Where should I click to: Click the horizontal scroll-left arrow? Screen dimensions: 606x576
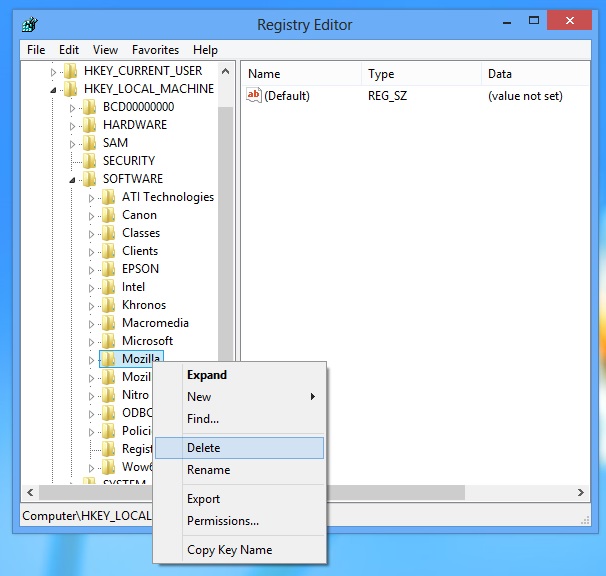[x=30, y=492]
